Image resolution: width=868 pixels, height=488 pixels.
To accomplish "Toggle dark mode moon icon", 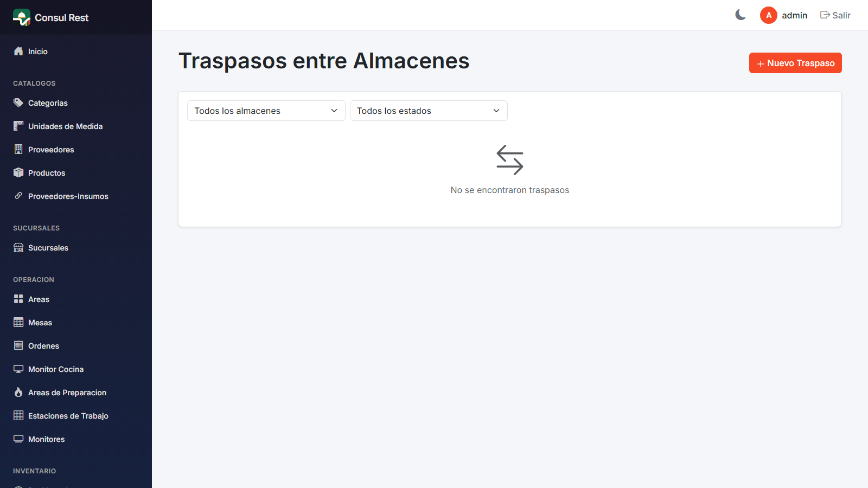I will [741, 15].
